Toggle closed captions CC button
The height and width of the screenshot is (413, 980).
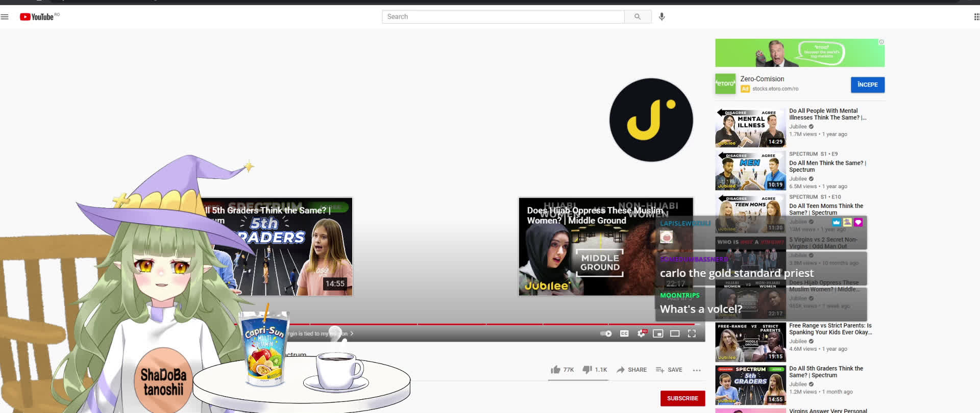tap(624, 333)
